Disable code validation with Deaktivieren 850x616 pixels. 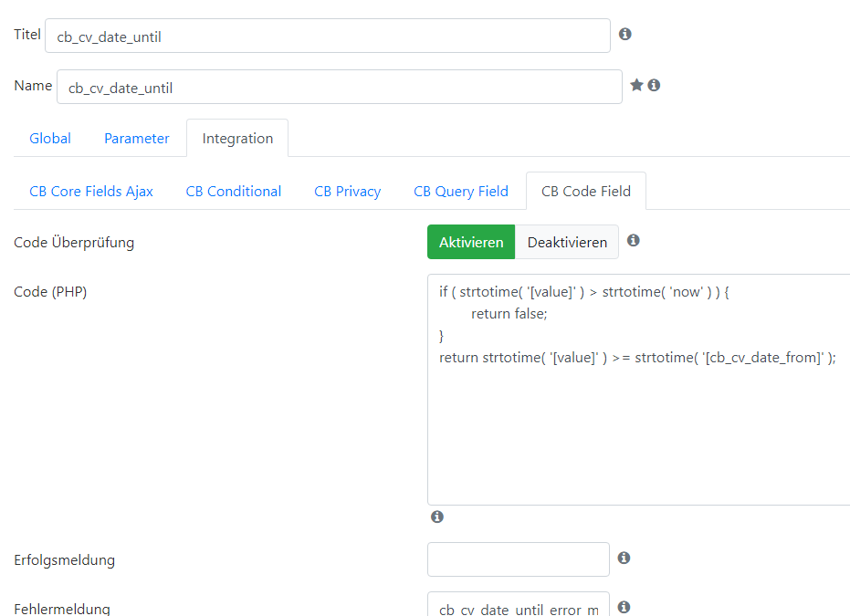click(567, 242)
